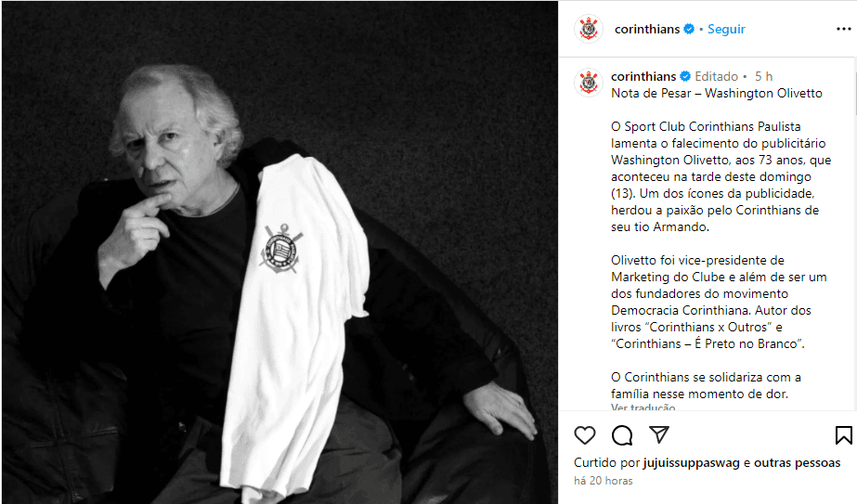Image resolution: width=857 pixels, height=504 pixels.
Task: Click the Corinthians crest on the white shirt
Action: coord(281,250)
